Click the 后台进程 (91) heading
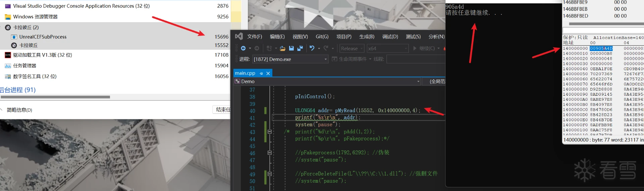Image resolution: width=644 pixels, height=191 pixels. pos(18,90)
